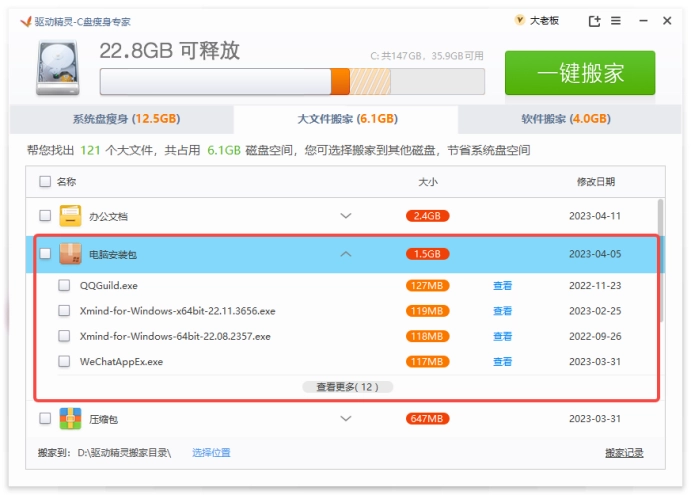Image resolution: width=692 pixels, height=495 pixels.
Task: Click the VIP badge icon beside 大老板
Action: point(519,20)
